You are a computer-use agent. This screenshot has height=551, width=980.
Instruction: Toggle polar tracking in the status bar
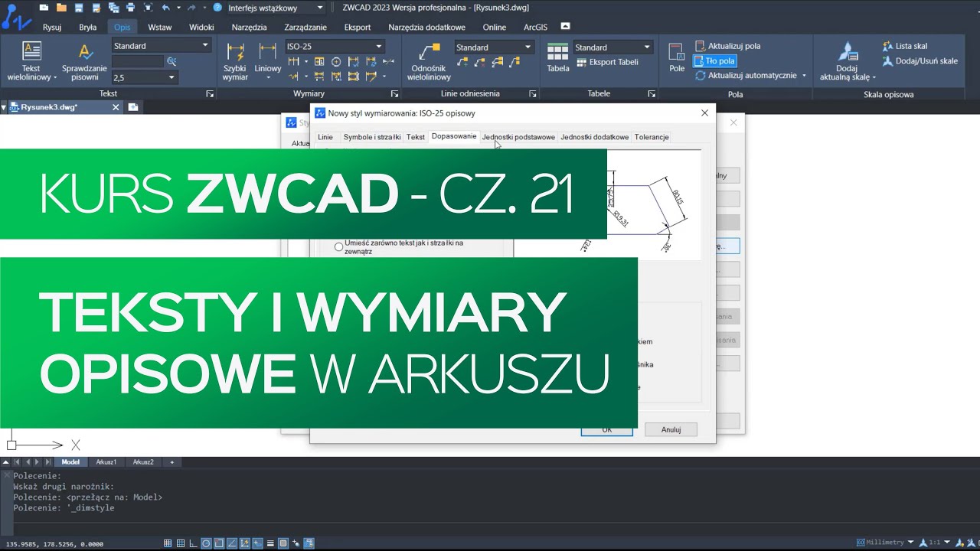(207, 543)
